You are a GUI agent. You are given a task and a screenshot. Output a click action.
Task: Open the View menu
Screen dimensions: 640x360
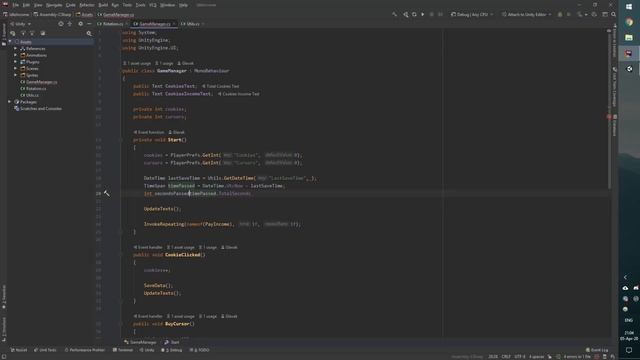38,5
